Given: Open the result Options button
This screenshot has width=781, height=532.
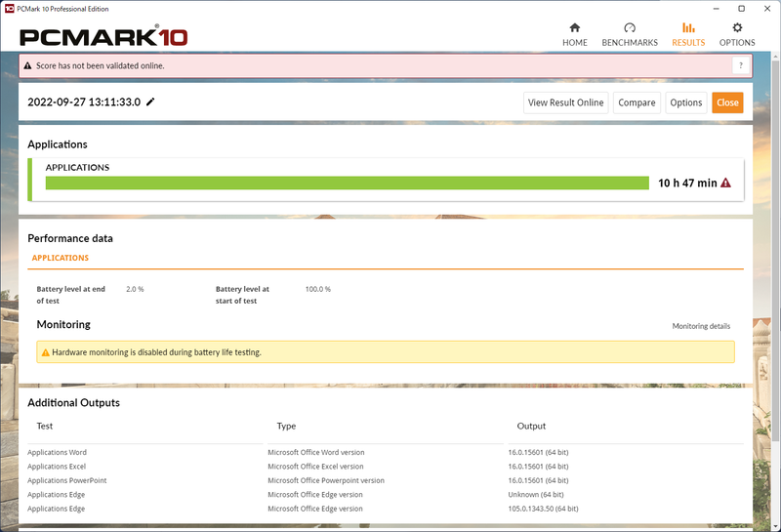Looking at the screenshot, I should point(686,102).
